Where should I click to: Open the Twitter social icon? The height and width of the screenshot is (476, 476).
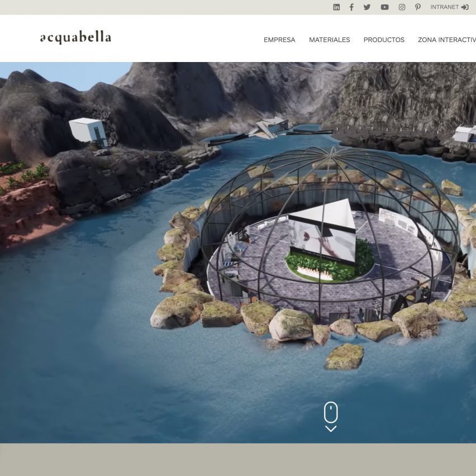(367, 7)
